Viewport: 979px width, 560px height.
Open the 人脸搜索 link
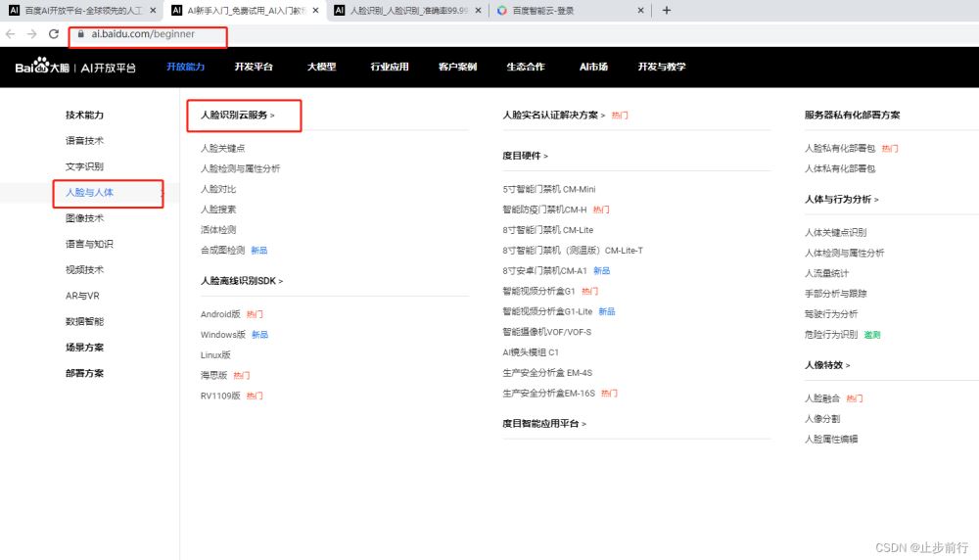(x=218, y=210)
